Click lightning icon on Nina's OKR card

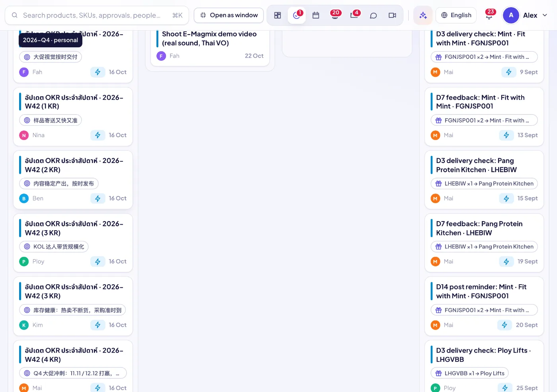click(98, 135)
